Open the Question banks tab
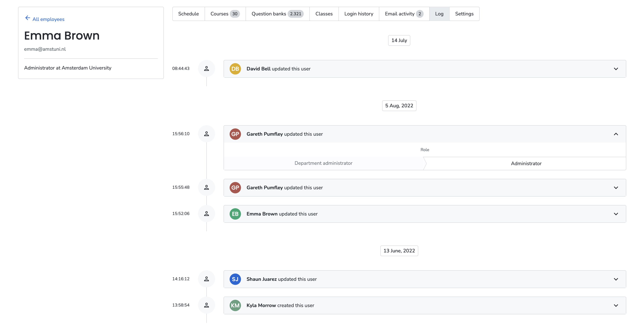Image resolution: width=644 pixels, height=331 pixels. [x=277, y=14]
